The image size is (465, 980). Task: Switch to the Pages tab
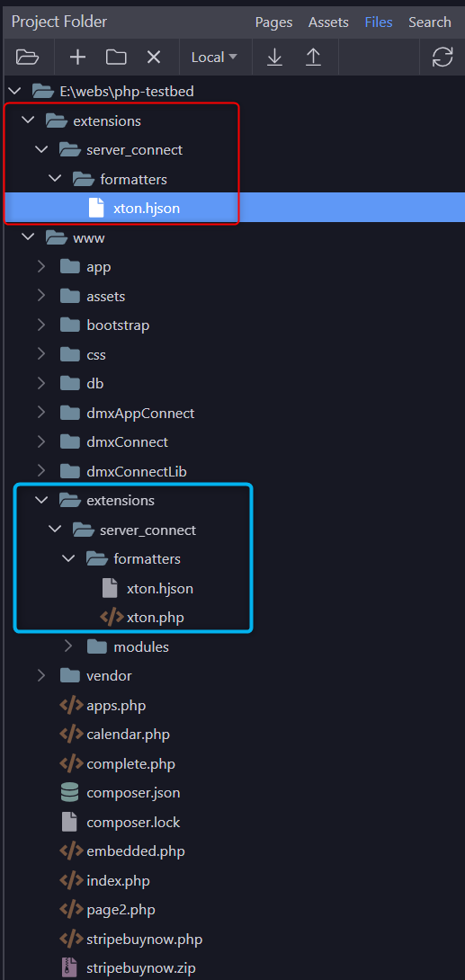273,22
